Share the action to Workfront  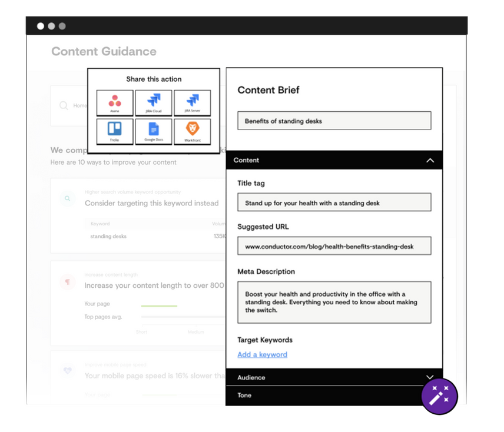coord(192,132)
